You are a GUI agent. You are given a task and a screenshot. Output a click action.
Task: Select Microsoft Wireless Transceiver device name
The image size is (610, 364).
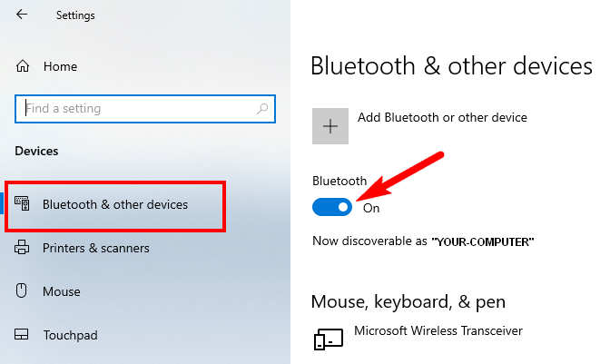coord(438,330)
